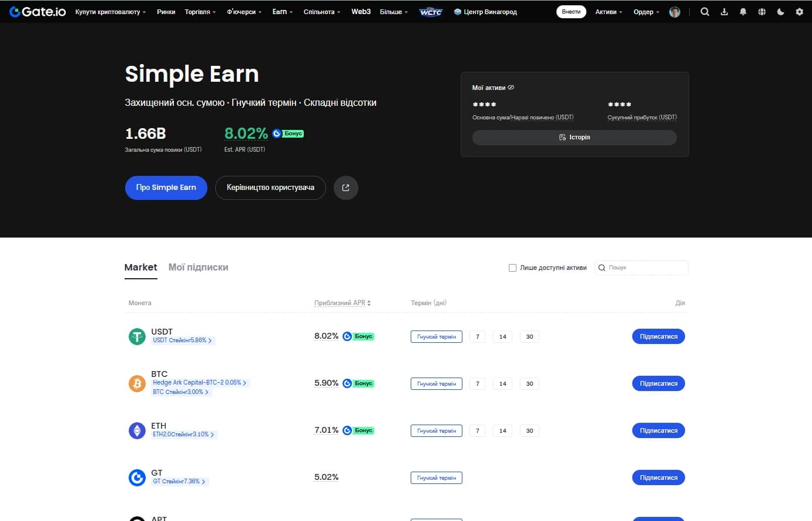This screenshot has height=521, width=812.
Task: Select 7 day term for BTC
Action: tap(478, 383)
